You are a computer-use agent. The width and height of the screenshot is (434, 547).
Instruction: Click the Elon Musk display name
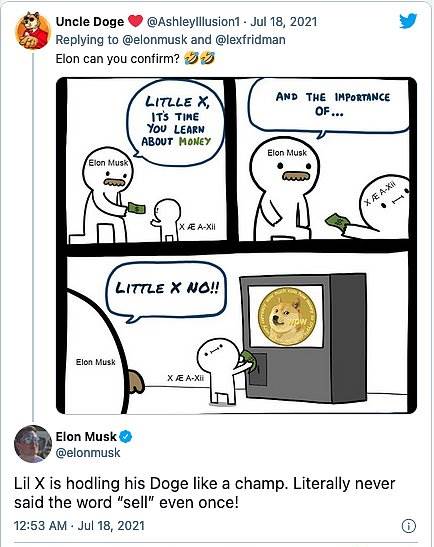[86, 436]
